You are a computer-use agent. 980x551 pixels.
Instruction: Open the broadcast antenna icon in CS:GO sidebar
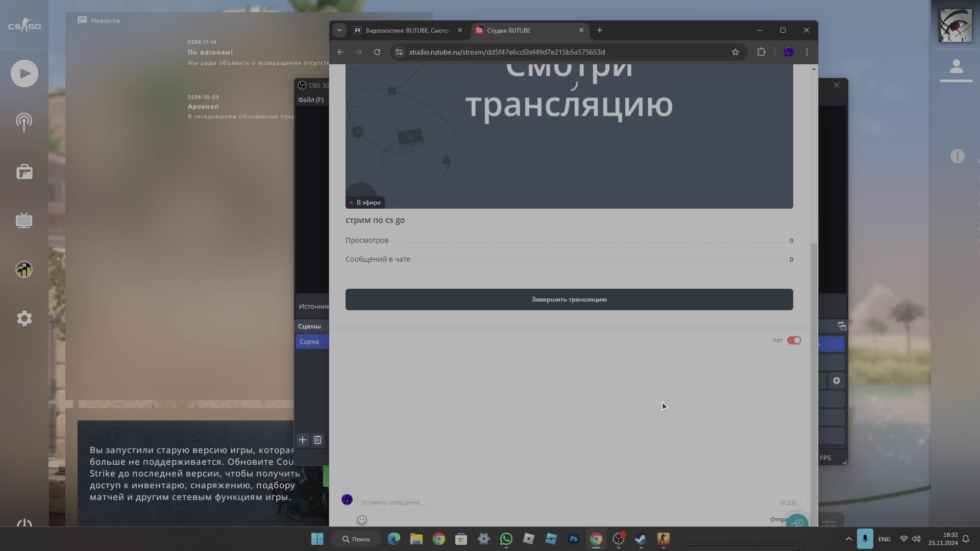[x=24, y=122]
